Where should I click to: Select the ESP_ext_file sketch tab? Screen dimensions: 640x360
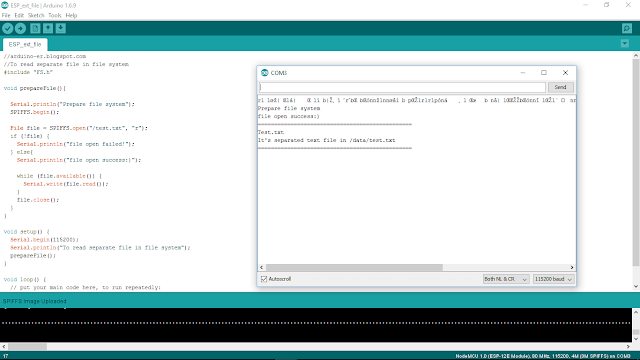point(25,44)
